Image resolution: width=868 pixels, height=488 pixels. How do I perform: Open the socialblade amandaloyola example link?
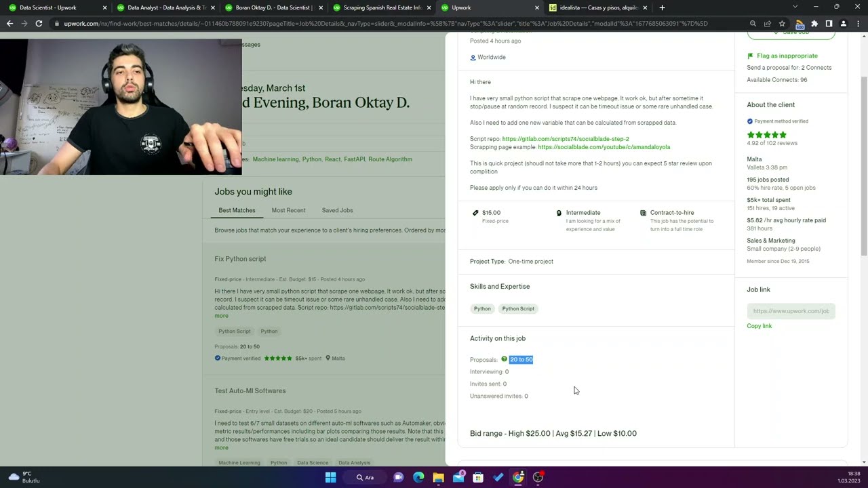[x=604, y=147]
